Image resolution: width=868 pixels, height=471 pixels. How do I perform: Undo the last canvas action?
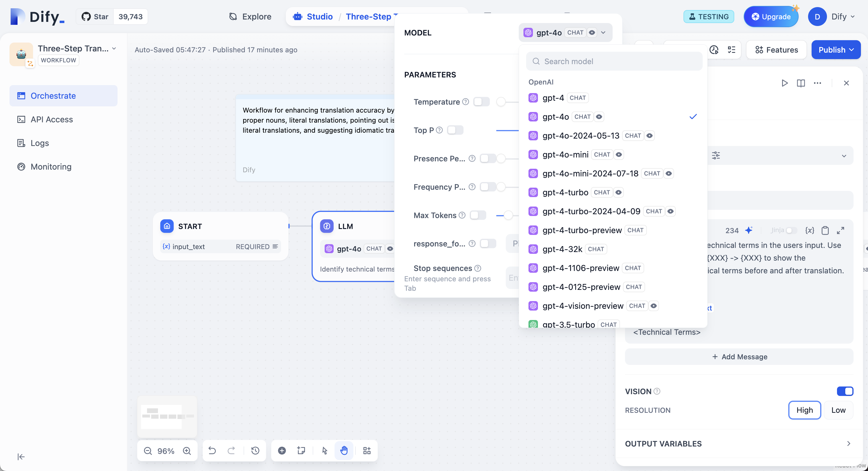[212, 451]
